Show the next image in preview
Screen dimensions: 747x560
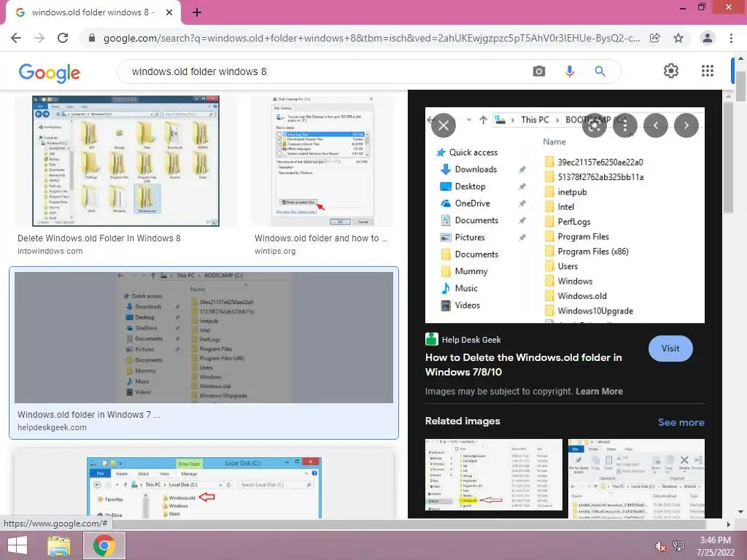(686, 125)
